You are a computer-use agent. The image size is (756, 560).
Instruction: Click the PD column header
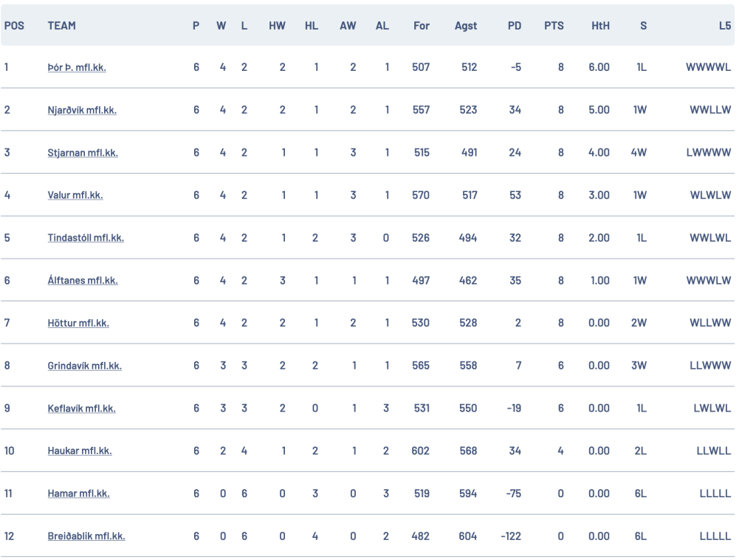pos(515,26)
